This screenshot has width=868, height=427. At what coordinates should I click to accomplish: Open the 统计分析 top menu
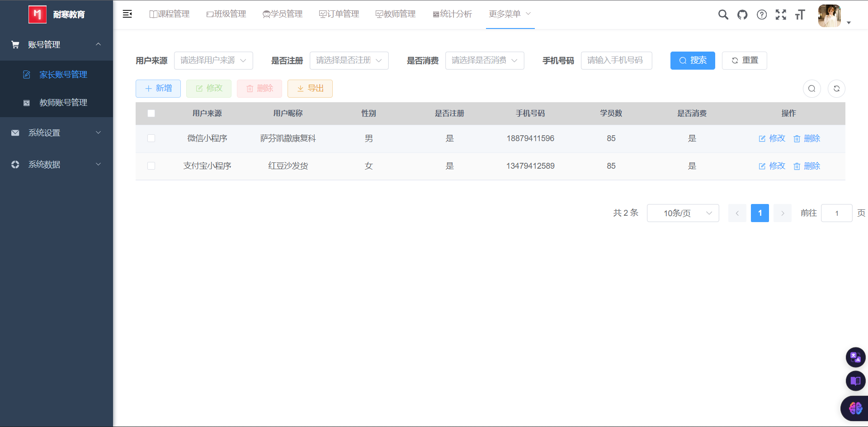click(452, 14)
